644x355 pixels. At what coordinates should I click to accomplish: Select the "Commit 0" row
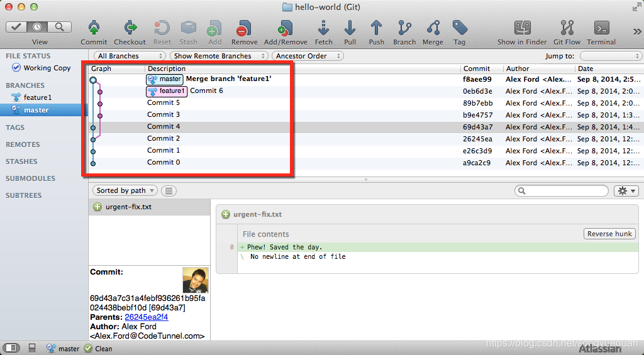point(365,163)
